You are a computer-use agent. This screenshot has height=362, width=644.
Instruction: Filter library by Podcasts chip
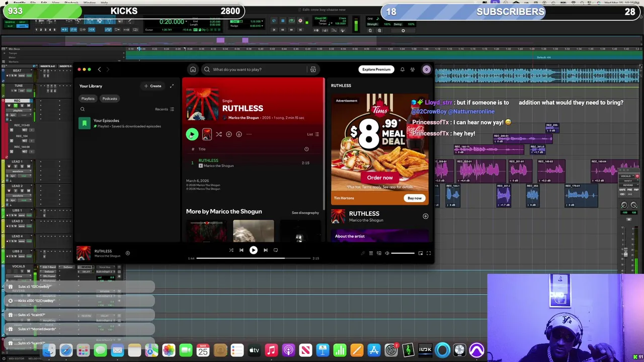tap(110, 99)
